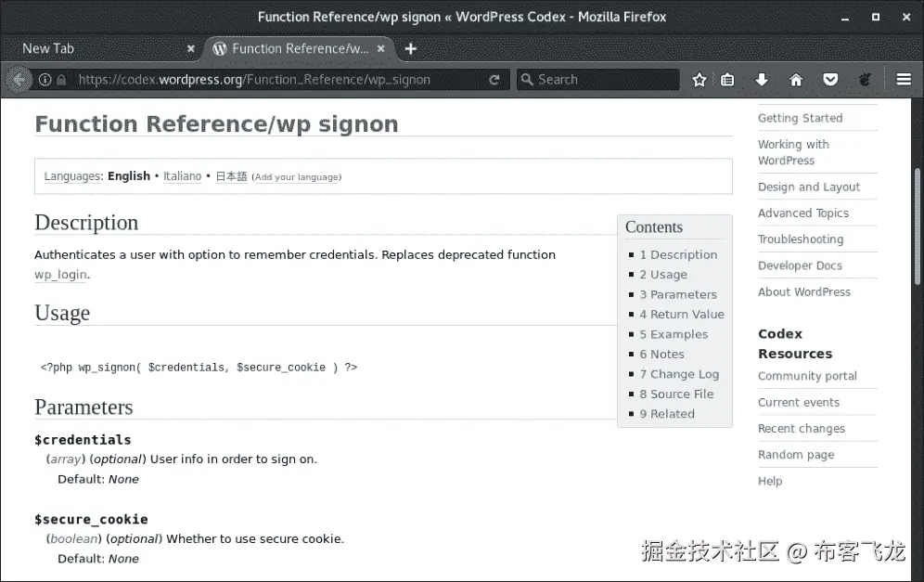The width and height of the screenshot is (924, 582).
Task: Open Design and Layout sidebar link
Action: (x=809, y=187)
